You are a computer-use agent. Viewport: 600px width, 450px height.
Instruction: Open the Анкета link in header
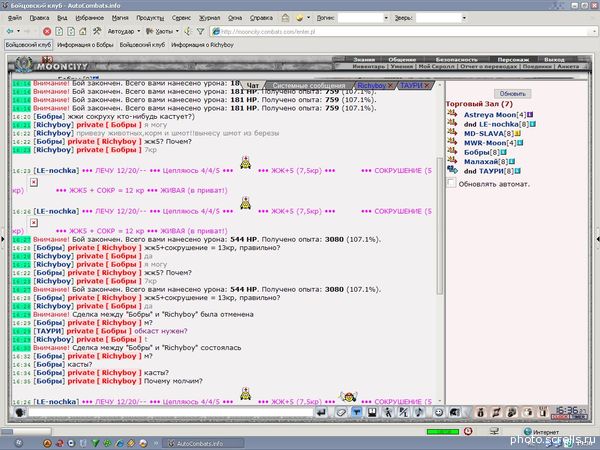[568, 66]
